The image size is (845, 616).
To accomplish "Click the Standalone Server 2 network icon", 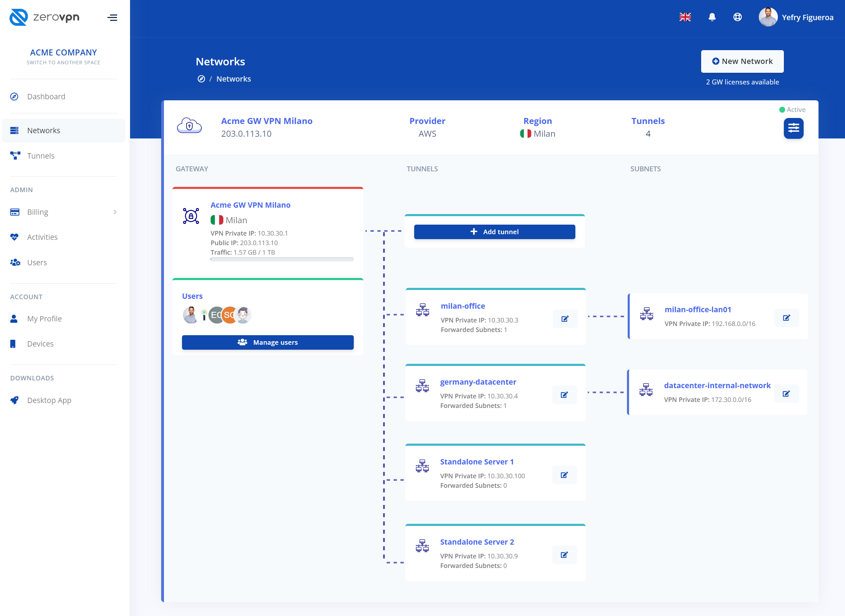I will point(422,546).
